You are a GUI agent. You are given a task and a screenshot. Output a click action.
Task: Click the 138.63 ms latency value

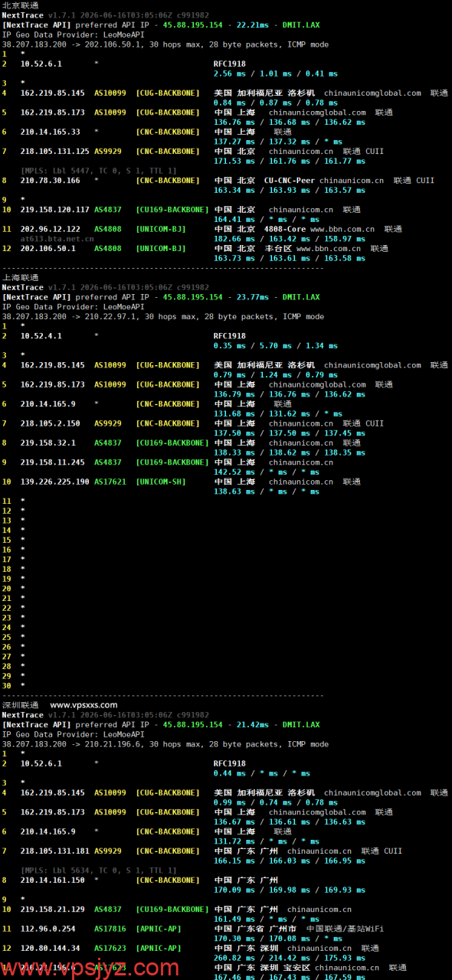tap(234, 492)
